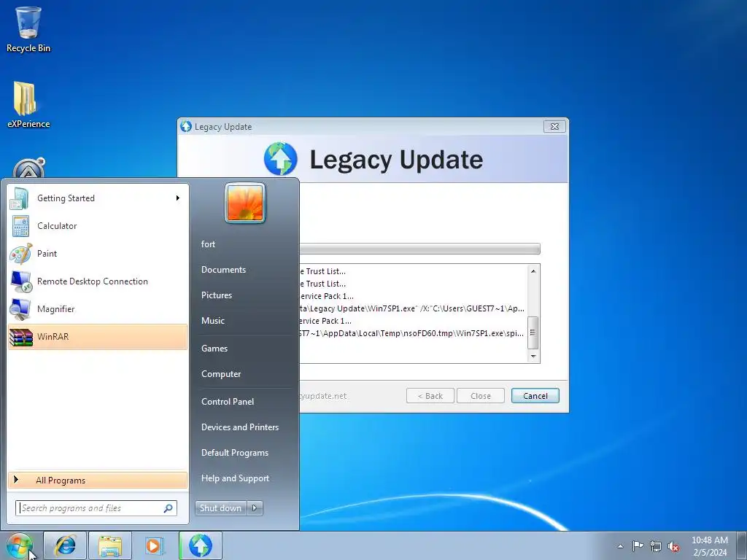The image size is (747, 560).
Task: Click the legacyupdate.net link
Action: (323, 396)
